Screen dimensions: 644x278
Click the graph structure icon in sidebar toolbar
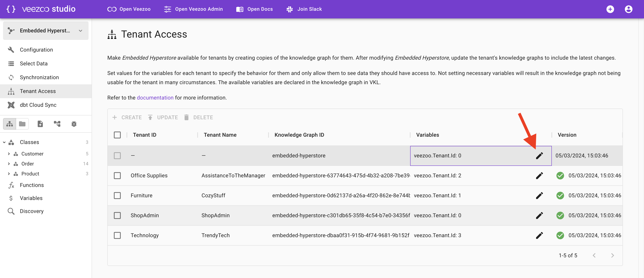[57, 124]
